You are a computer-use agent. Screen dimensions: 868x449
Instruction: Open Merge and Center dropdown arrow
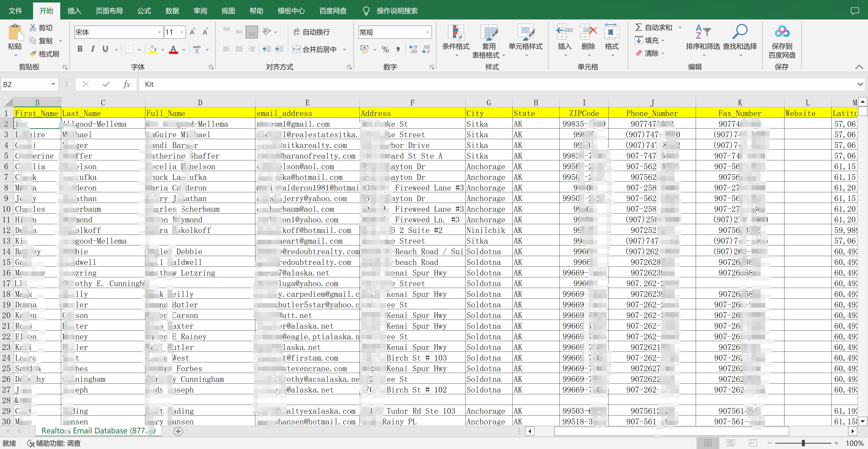(x=345, y=50)
